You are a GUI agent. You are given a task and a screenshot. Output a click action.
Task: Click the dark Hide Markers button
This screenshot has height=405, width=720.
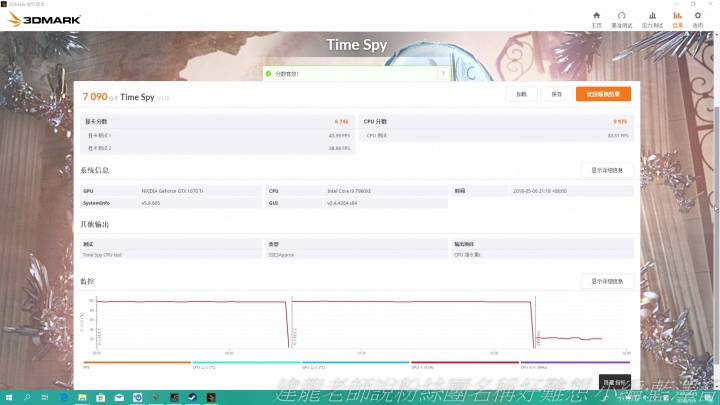(614, 382)
